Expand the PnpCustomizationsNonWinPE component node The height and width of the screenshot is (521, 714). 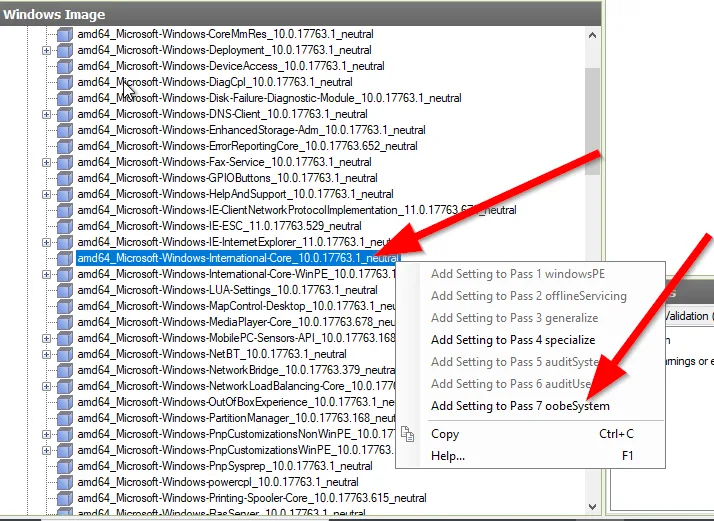click(x=46, y=434)
